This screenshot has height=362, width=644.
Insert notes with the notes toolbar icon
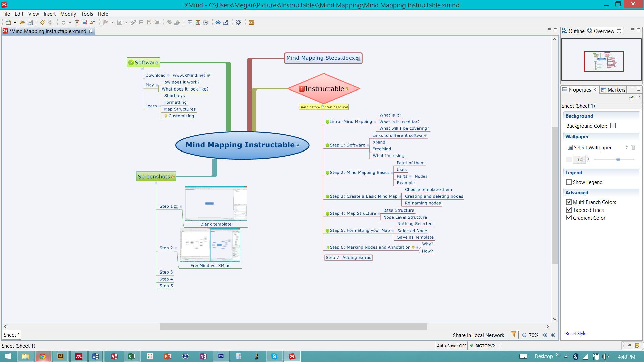[x=149, y=22]
